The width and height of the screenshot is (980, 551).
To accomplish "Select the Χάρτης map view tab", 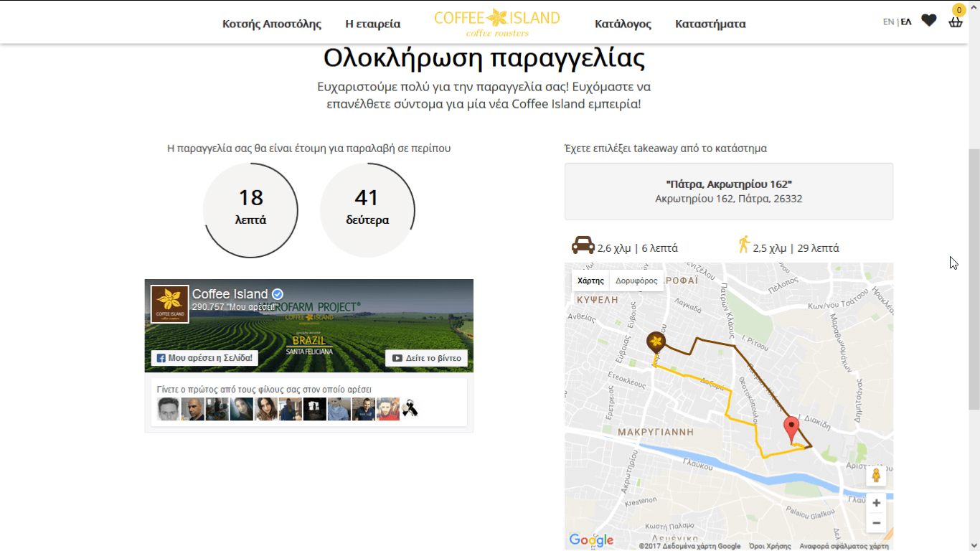I will pyautogui.click(x=590, y=281).
